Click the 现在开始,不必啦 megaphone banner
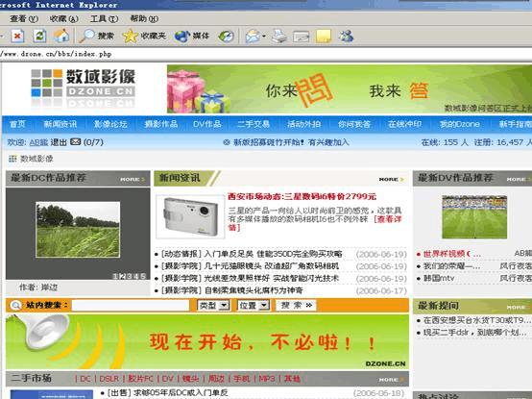 207,341
